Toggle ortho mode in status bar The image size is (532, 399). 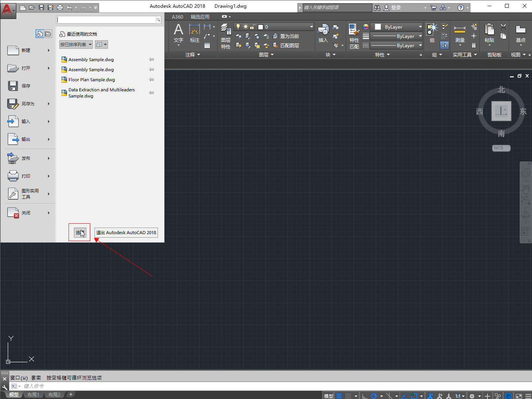click(x=364, y=396)
